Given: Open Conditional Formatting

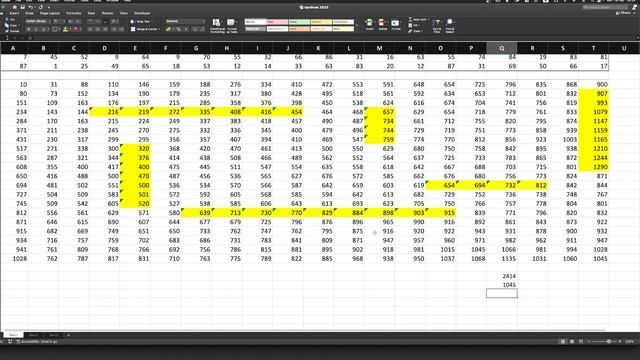Looking at the screenshot, I should pyautogui.click(x=217, y=26).
